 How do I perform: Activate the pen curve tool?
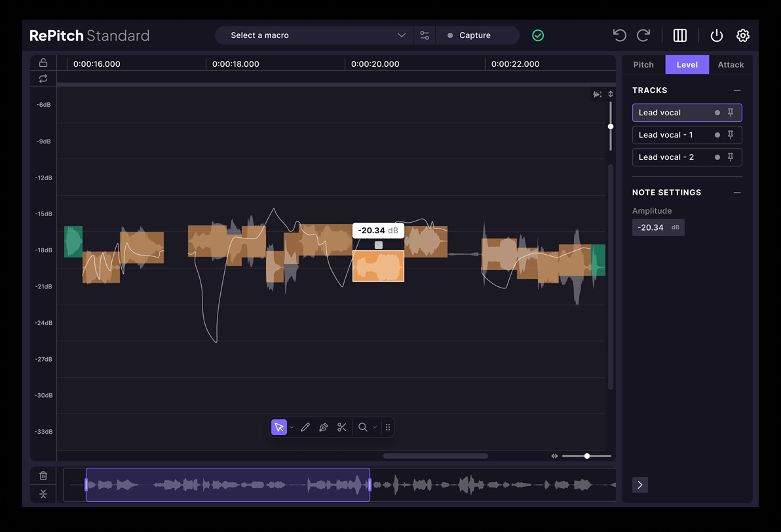(323, 427)
